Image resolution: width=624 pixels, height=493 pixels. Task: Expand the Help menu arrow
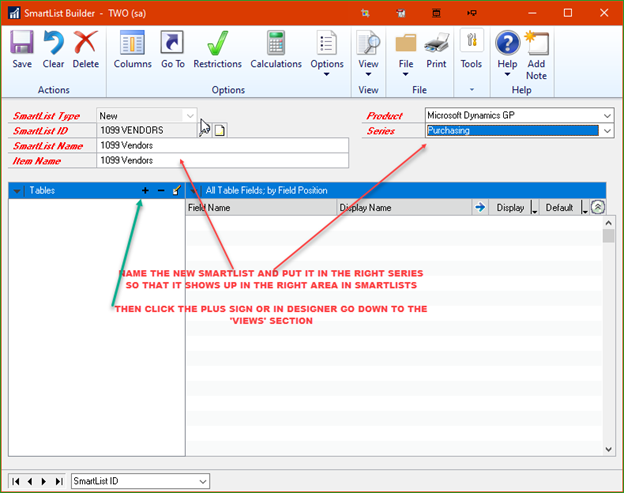point(507,74)
